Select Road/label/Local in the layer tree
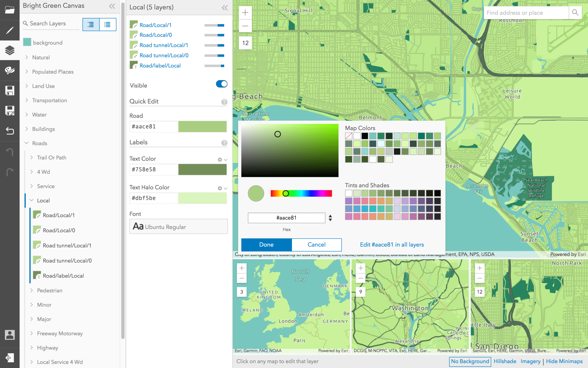This screenshot has width=588, height=368. click(x=63, y=276)
